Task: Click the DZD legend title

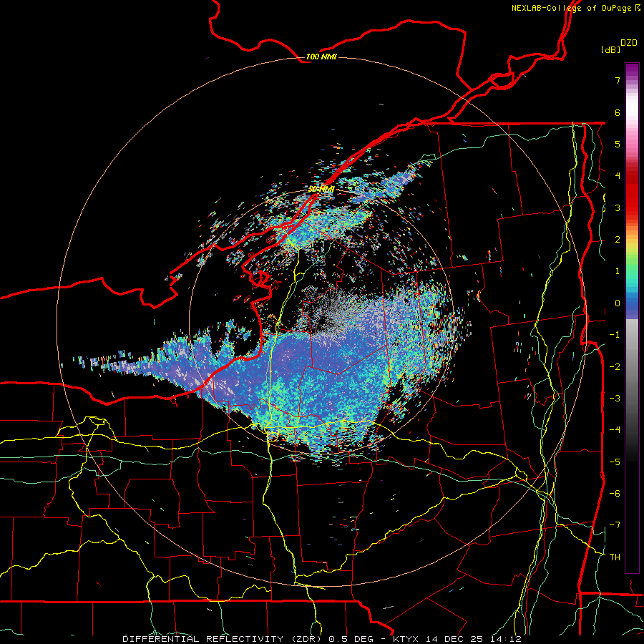Action: tap(629, 43)
